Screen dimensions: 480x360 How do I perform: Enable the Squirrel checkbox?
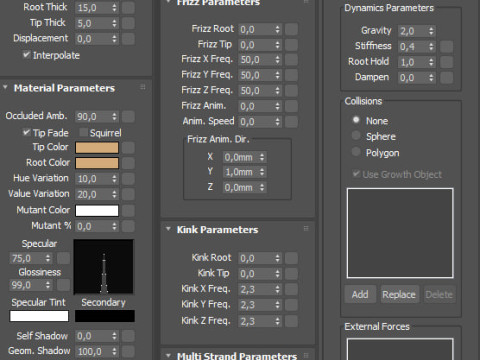(x=83, y=132)
